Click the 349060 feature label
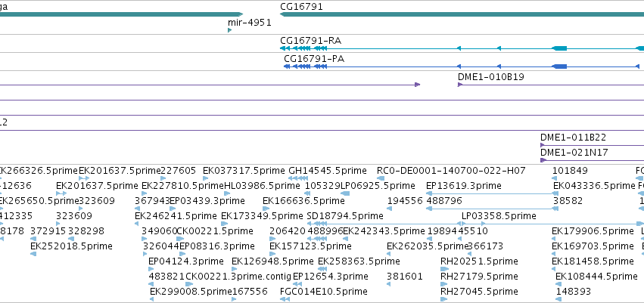The width and height of the screenshot is (644, 303). click(x=159, y=230)
